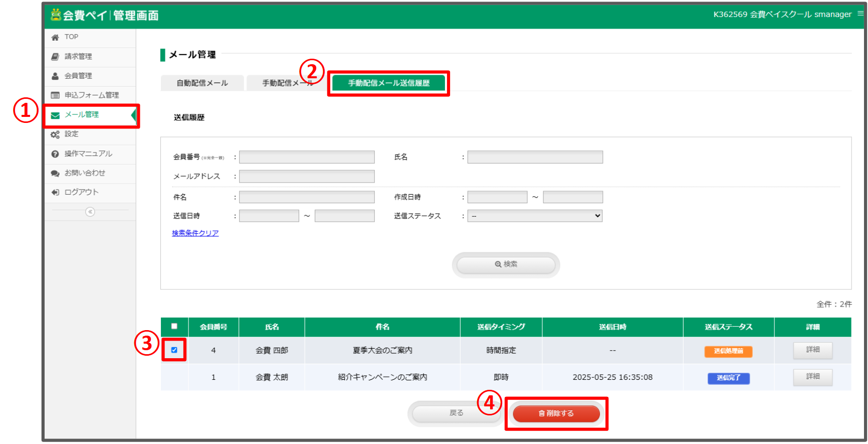Toggle the select-all checkbox in table header
This screenshot has height=444, width=868.
(174, 326)
